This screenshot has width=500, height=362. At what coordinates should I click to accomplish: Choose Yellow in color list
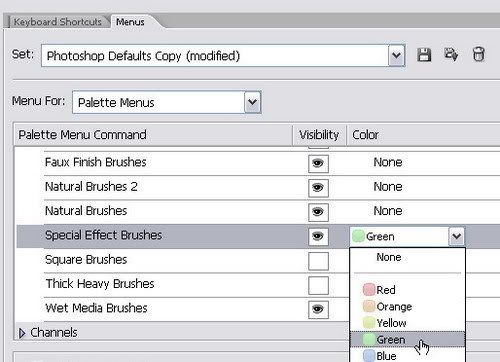(x=407, y=323)
